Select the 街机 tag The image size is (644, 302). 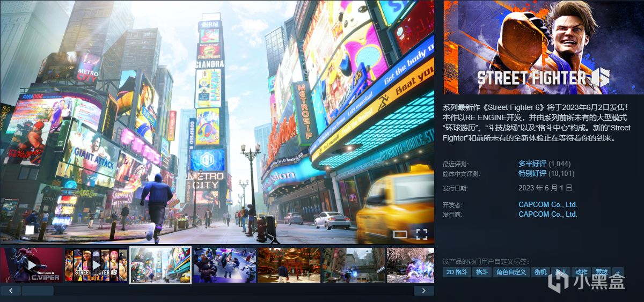[540, 272]
